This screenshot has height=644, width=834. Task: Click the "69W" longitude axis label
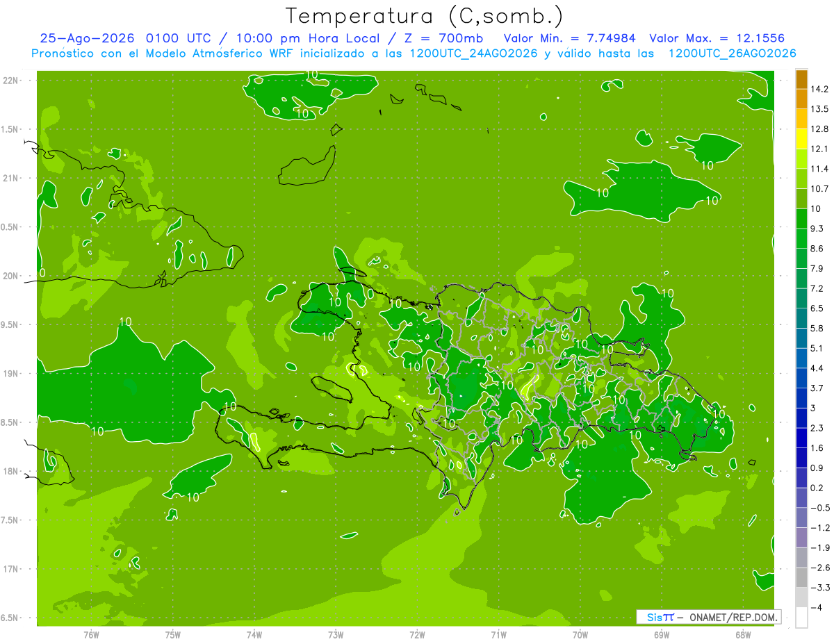(662, 634)
